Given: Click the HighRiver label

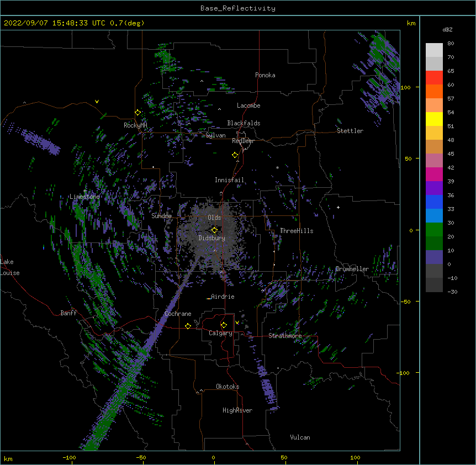Looking at the screenshot, I should 237,410.
